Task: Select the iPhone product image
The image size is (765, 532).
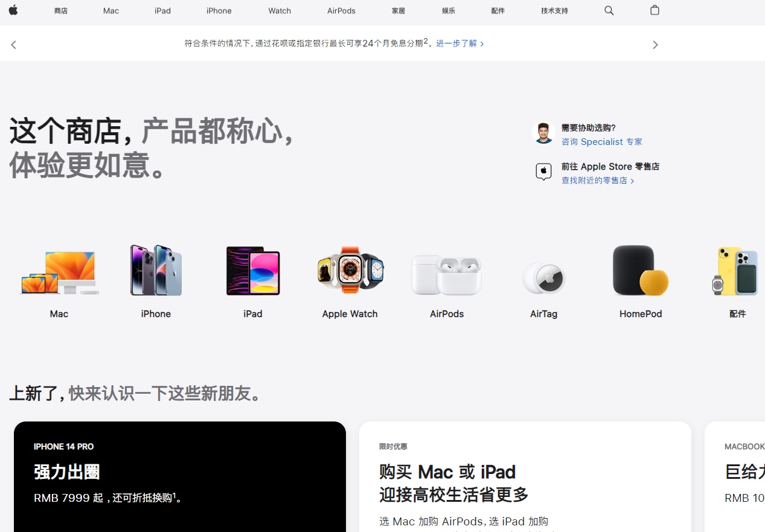Action: point(156,271)
